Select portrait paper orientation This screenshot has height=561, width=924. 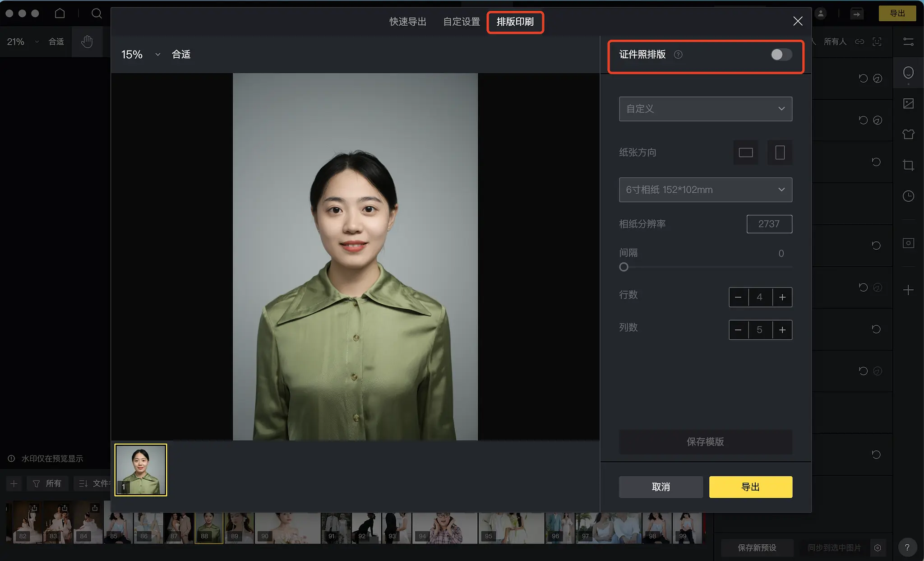point(780,153)
